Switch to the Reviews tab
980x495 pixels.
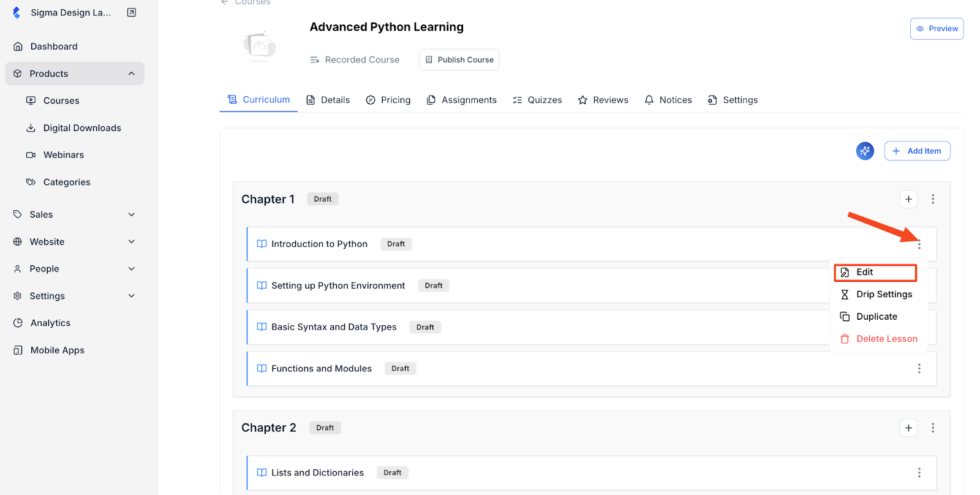click(x=603, y=100)
